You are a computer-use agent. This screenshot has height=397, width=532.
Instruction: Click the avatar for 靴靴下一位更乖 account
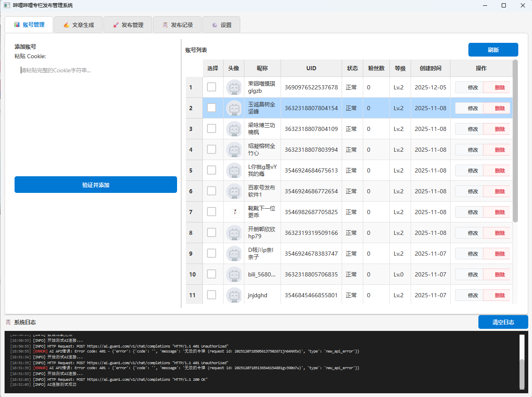point(234,212)
